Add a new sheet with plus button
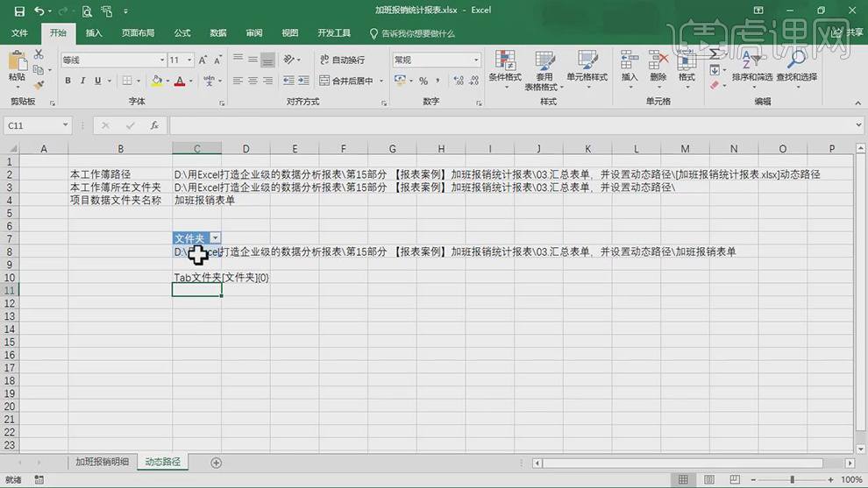This screenshot has width=868, height=488. point(217,463)
